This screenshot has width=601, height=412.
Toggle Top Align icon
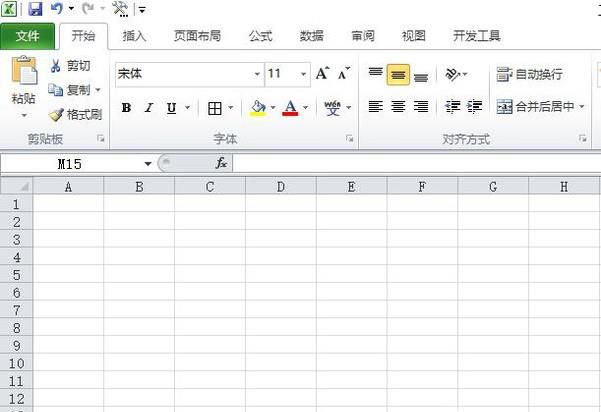(375, 73)
